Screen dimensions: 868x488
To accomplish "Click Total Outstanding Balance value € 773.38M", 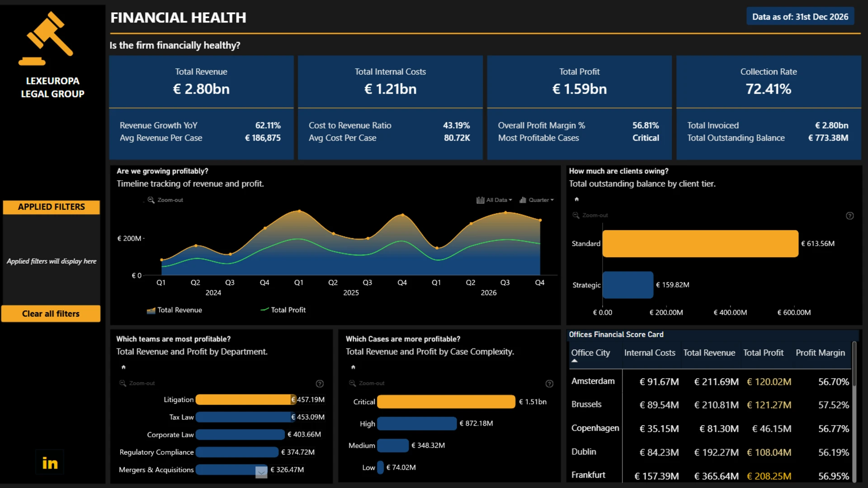I will [828, 138].
